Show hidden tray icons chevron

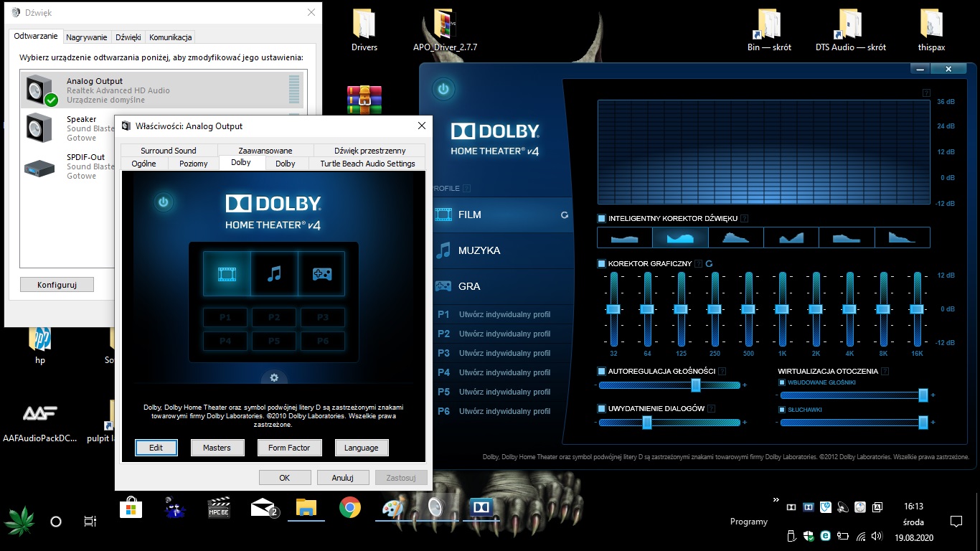776,500
